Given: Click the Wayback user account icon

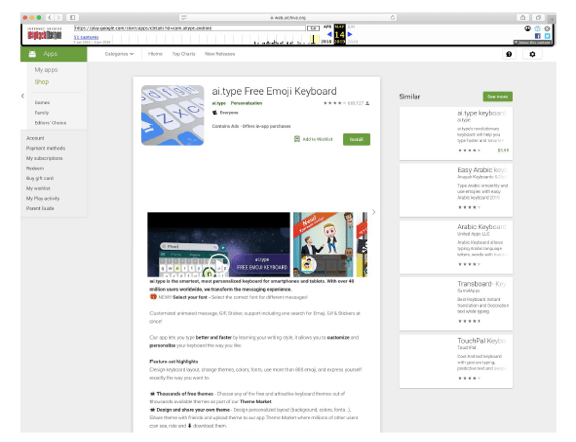Looking at the screenshot, I should [x=528, y=28].
